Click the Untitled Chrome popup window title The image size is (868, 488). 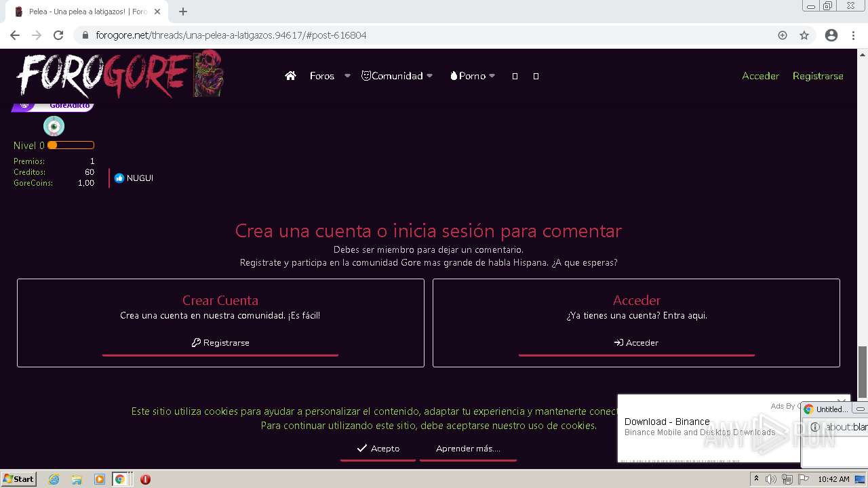pyautogui.click(x=831, y=409)
